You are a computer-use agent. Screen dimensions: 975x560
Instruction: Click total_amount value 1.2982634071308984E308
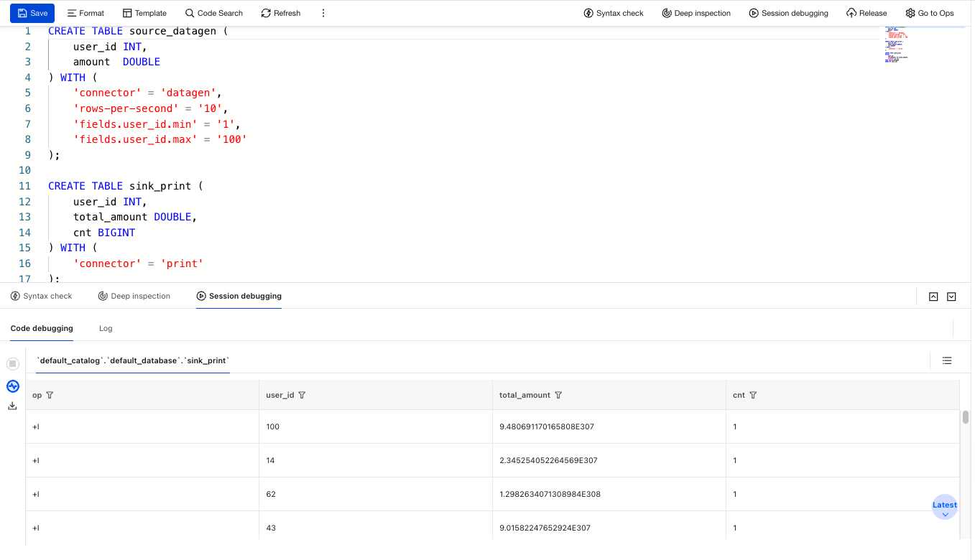[x=550, y=494]
